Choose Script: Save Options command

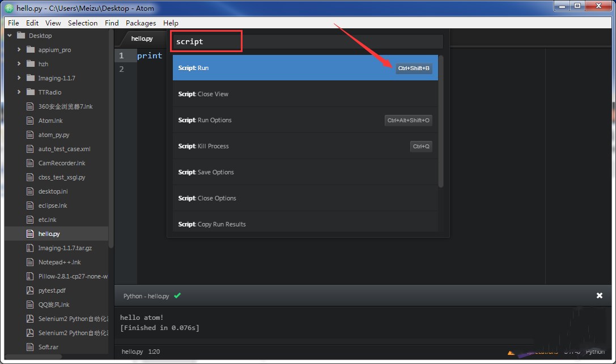(x=305, y=172)
